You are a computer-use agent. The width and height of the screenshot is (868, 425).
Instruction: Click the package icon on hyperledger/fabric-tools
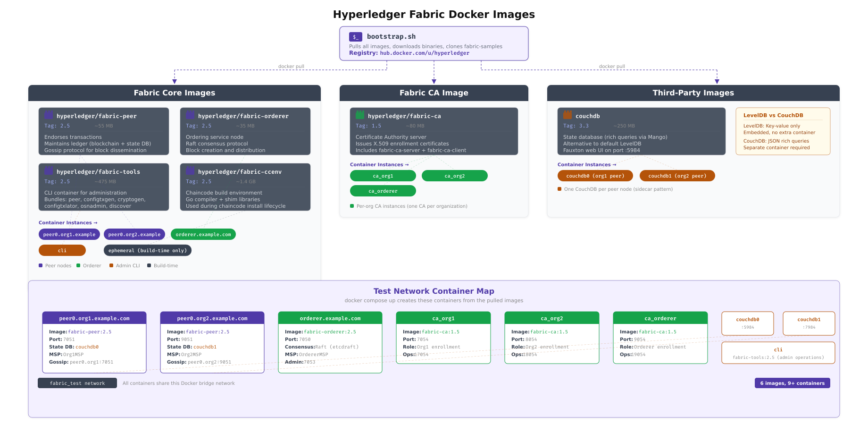[49, 170]
